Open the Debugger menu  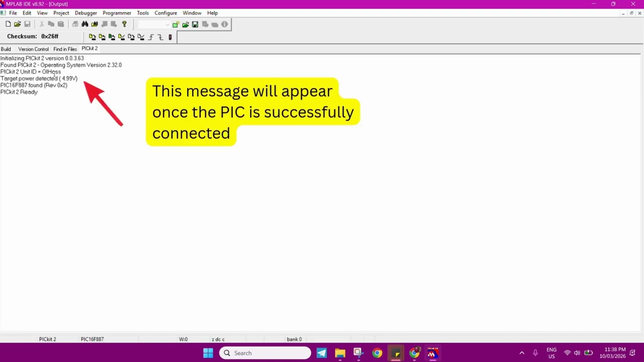(x=86, y=13)
